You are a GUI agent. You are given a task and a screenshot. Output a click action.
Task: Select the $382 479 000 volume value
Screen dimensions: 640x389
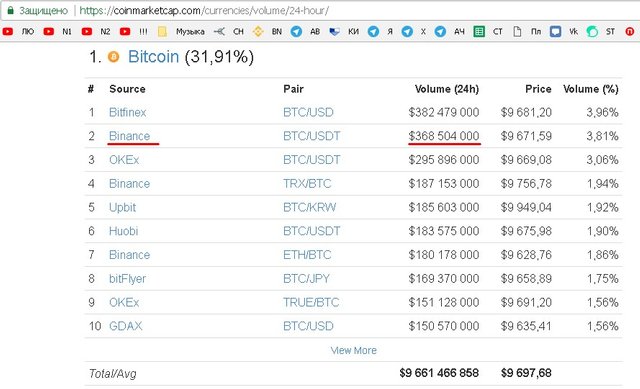point(444,112)
